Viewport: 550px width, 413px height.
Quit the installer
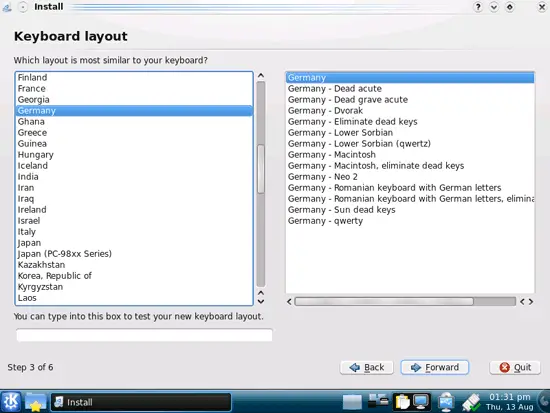pyautogui.click(x=515, y=367)
